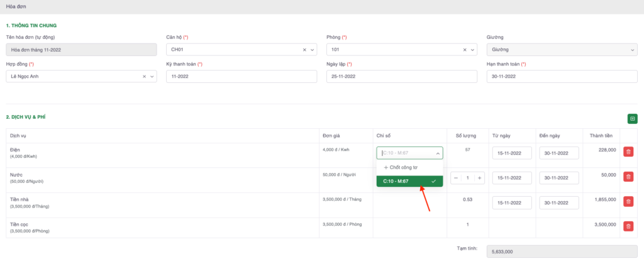This screenshot has height=266, width=644.
Task: Delete the Điện service row
Action: click(x=628, y=152)
